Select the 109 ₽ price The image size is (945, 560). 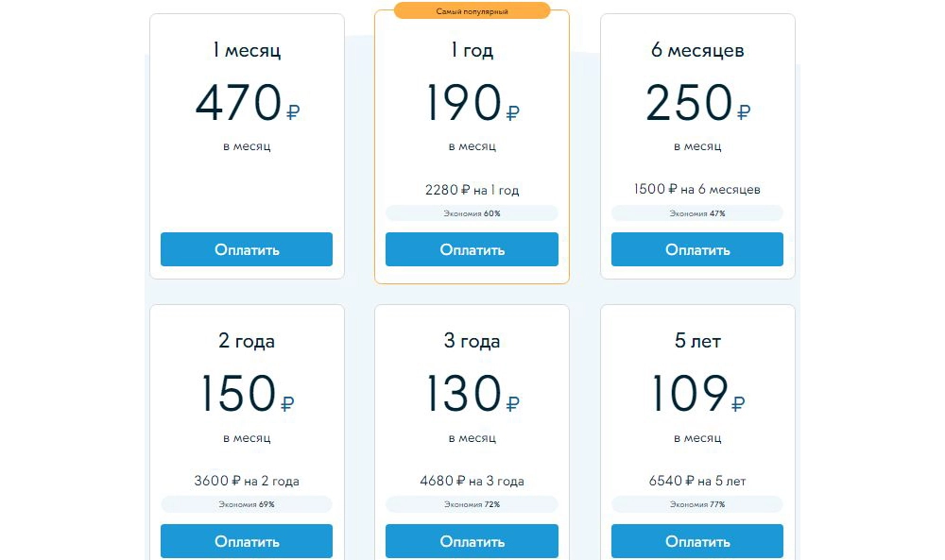point(697,395)
